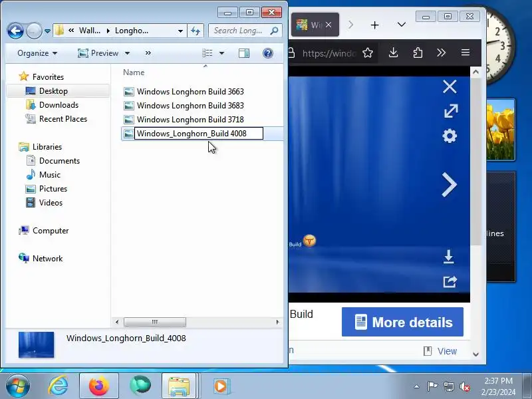Show more Firefox toolbar tools
Screen dimensions: 532x399
point(441,53)
